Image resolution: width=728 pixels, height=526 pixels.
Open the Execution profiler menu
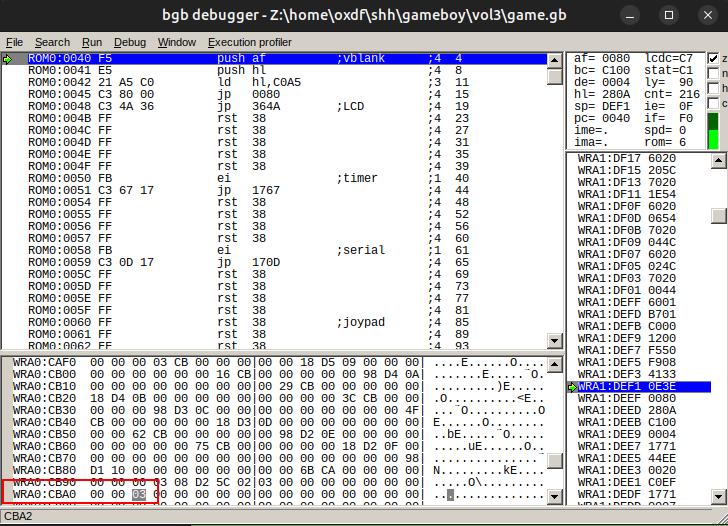point(250,42)
